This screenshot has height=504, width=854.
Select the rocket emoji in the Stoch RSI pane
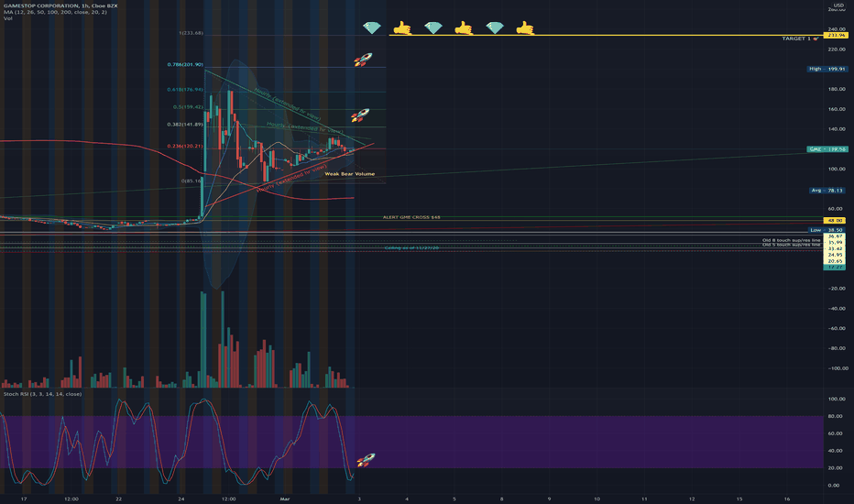click(366, 460)
